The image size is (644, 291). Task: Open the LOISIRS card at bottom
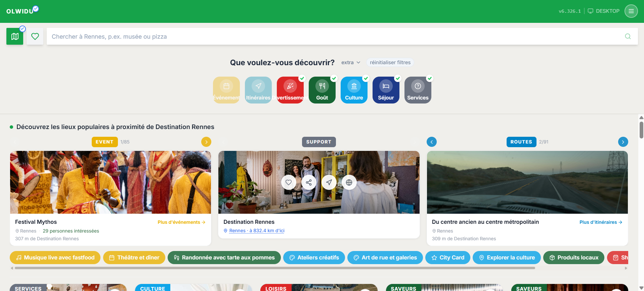point(319,288)
